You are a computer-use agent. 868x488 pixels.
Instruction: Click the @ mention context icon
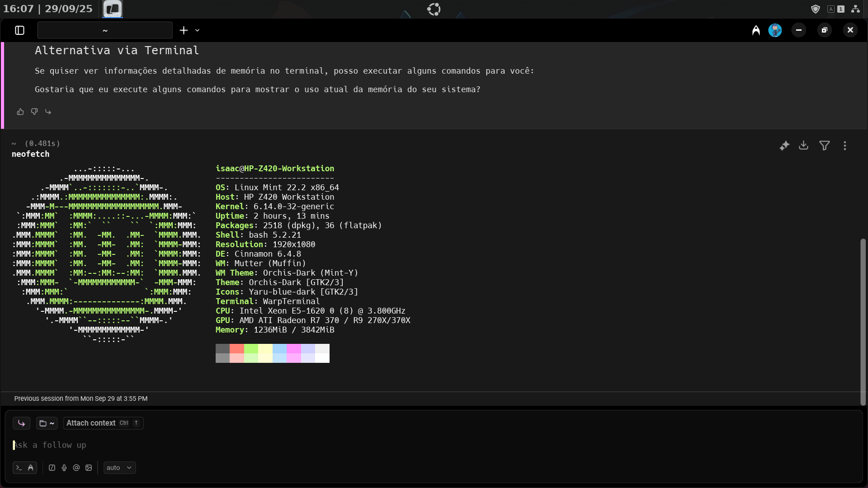76,468
